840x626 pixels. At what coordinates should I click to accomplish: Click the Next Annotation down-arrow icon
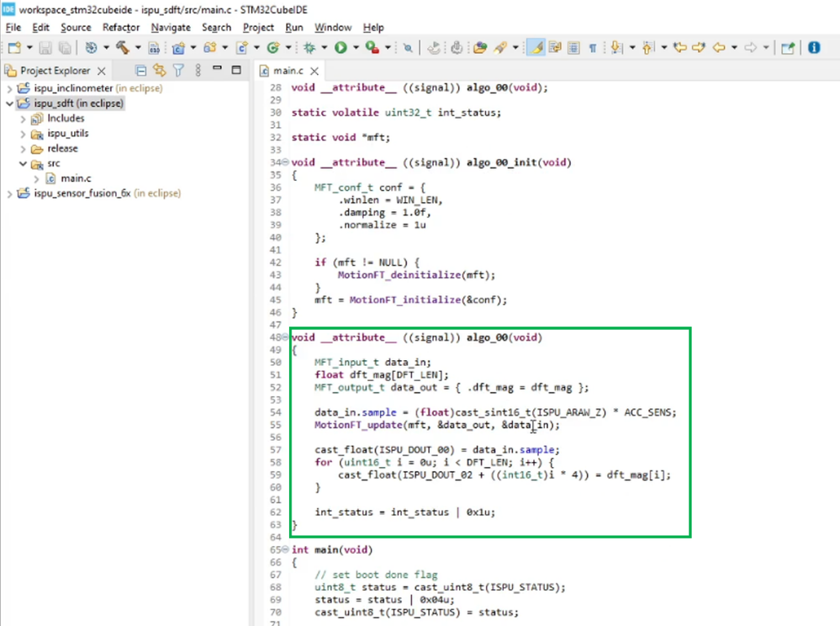(616, 48)
